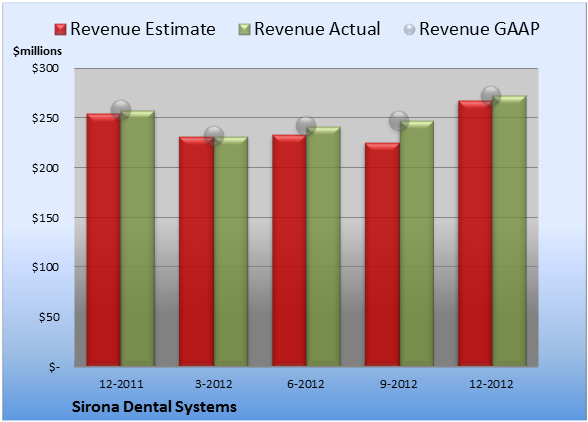The width and height of the screenshot is (588, 422).
Task: Click the gray Revenue GAAP legend marker
Action: point(409,30)
